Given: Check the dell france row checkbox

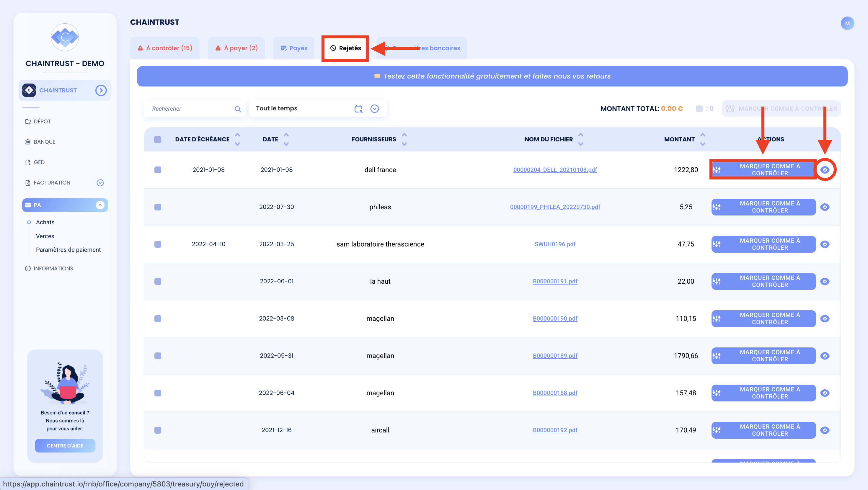Looking at the screenshot, I should click(x=157, y=169).
